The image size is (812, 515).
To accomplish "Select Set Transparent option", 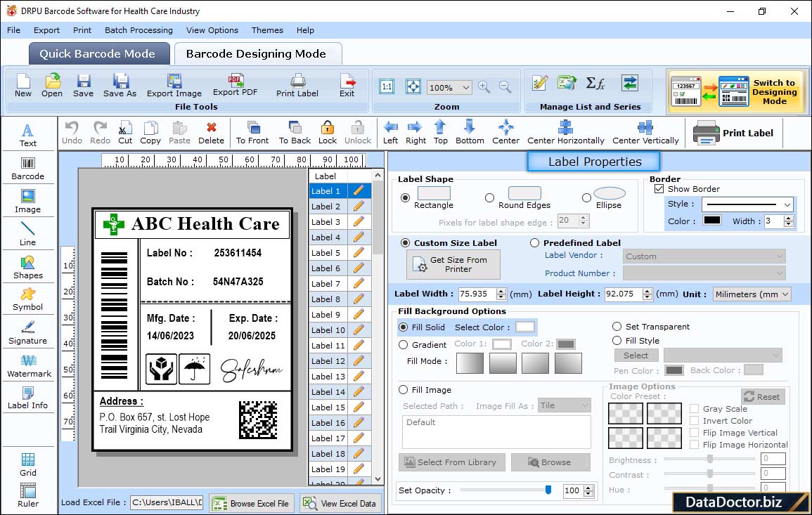I will (617, 327).
